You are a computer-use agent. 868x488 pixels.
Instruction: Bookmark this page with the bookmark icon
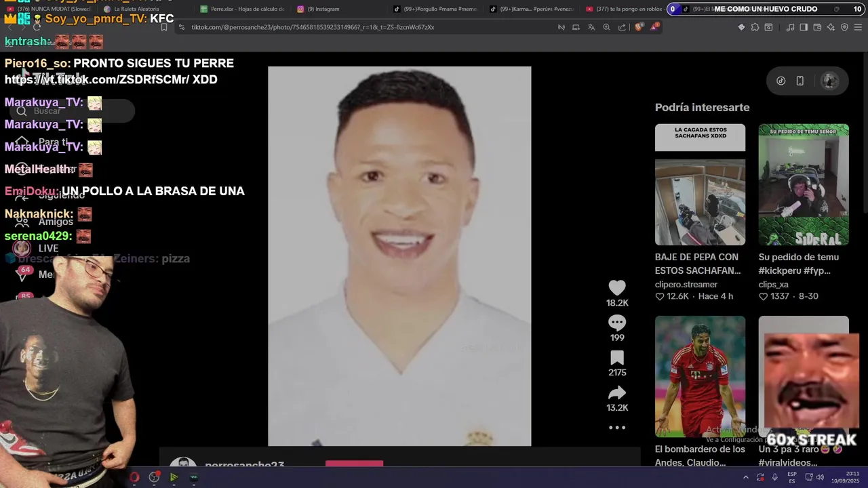163,27
